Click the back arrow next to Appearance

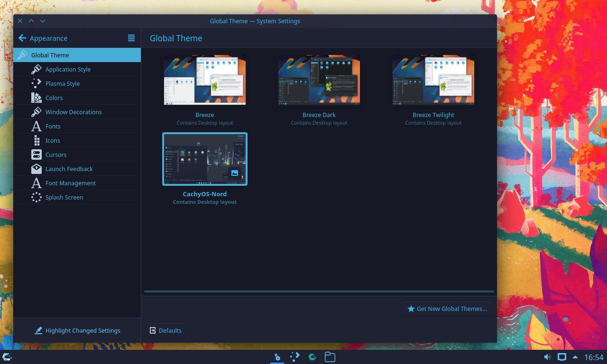22,38
